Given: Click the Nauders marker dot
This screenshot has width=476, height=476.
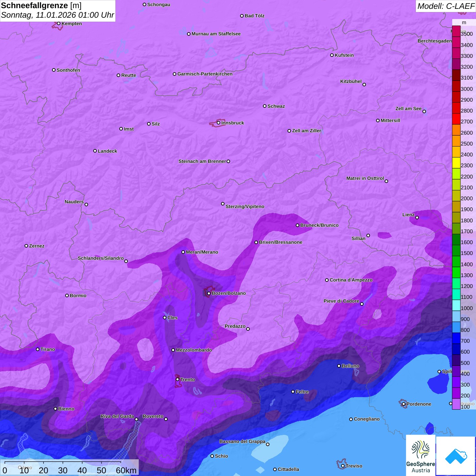Looking at the screenshot, I should tap(86, 204).
